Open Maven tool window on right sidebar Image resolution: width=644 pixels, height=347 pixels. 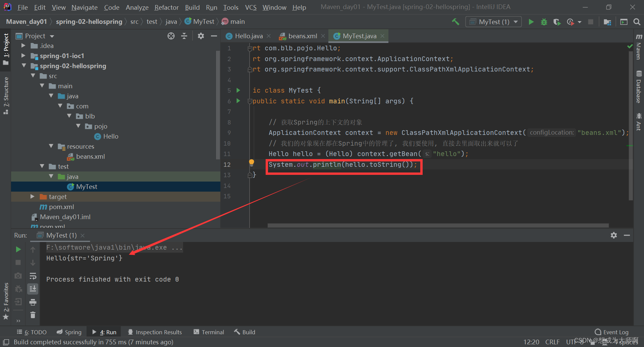coord(639,47)
